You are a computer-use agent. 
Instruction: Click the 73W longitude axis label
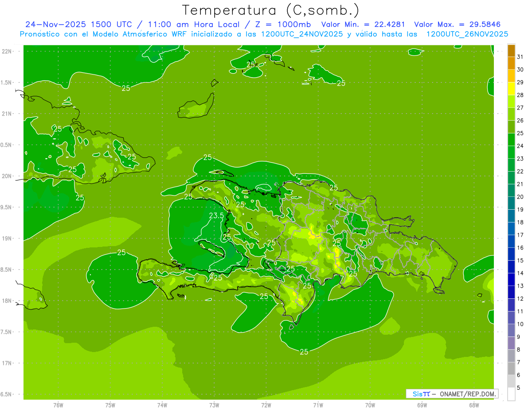[x=214, y=405]
